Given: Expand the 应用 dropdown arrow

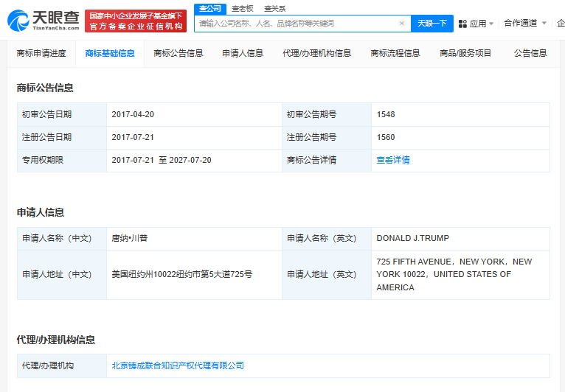Looking at the screenshot, I should [491, 24].
